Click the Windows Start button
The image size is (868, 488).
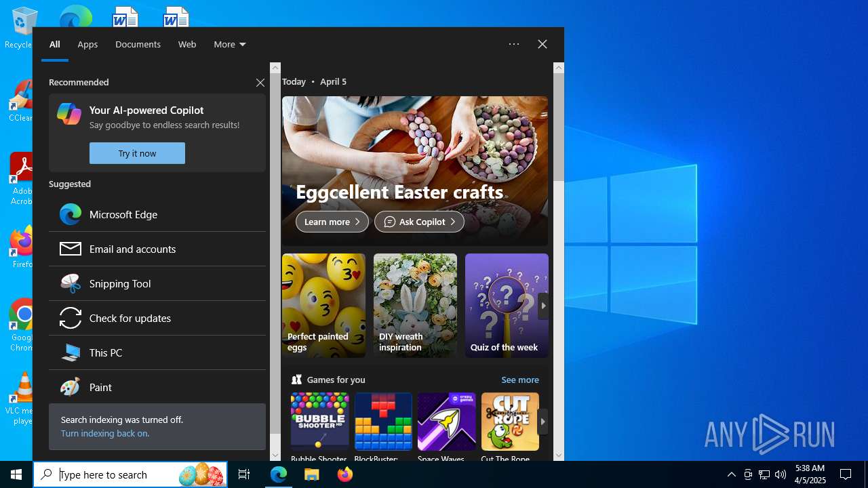tap(16, 474)
